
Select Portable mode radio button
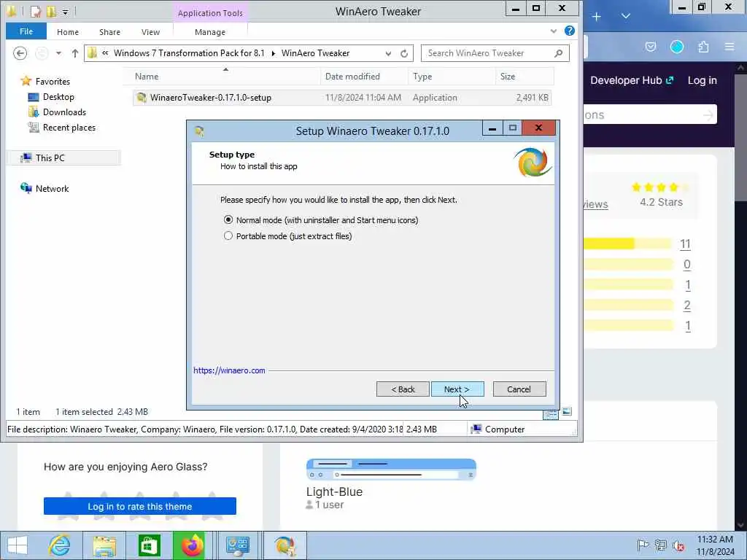[x=228, y=236]
